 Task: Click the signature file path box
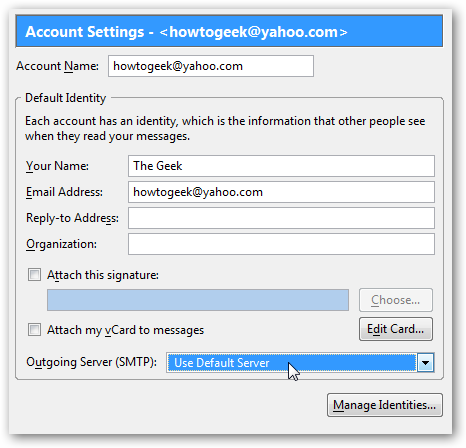(198, 300)
